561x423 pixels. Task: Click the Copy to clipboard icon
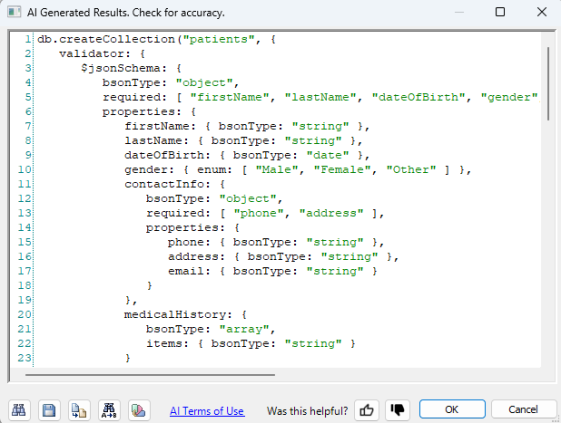(x=79, y=410)
